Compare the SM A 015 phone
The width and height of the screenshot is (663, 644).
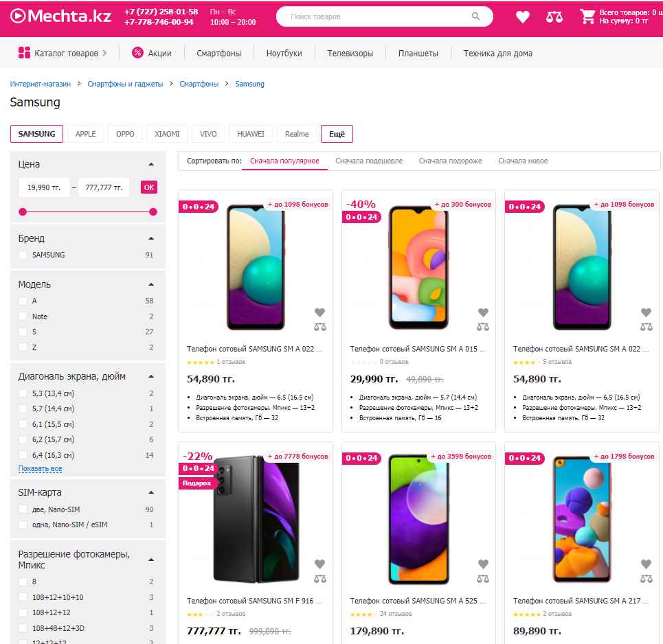pyautogui.click(x=483, y=327)
